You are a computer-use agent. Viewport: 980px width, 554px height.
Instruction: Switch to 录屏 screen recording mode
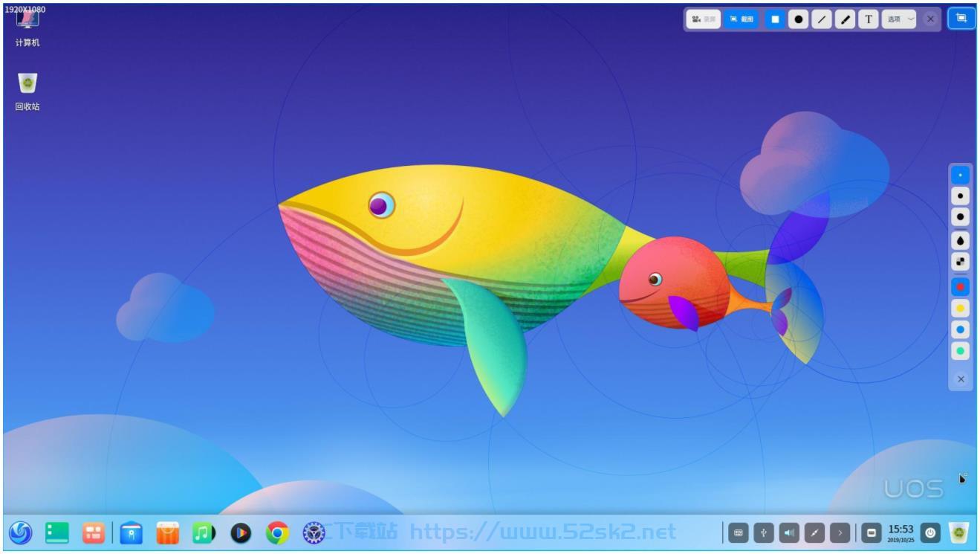click(703, 19)
